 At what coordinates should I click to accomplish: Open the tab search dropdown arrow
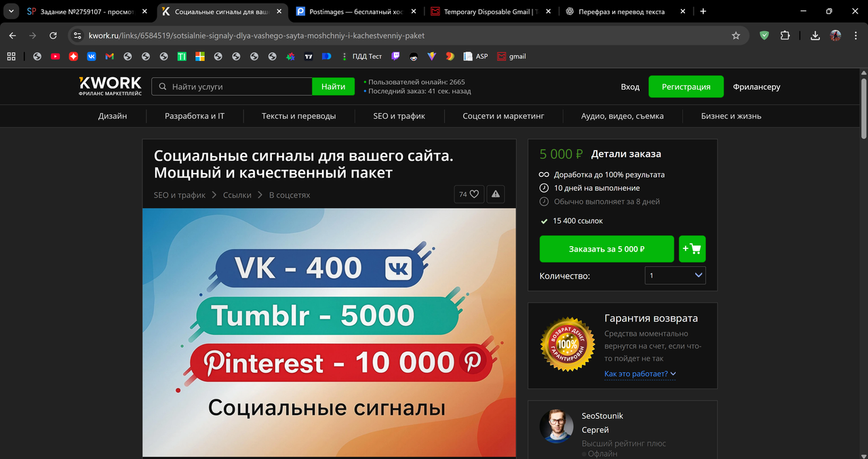coord(10,12)
